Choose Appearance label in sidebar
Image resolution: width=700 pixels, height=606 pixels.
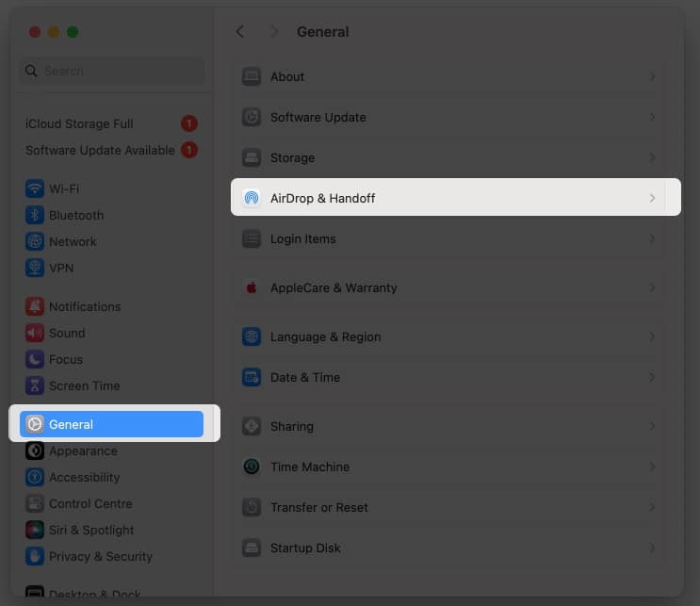pos(83,451)
